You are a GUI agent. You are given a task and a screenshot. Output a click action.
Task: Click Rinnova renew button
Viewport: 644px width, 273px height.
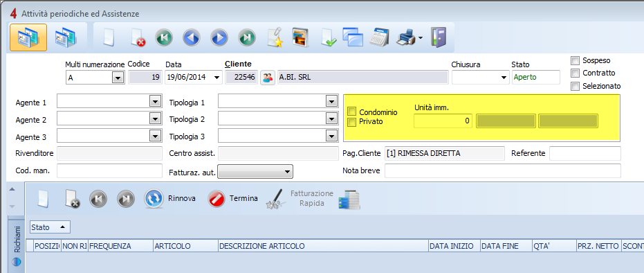[169, 199]
